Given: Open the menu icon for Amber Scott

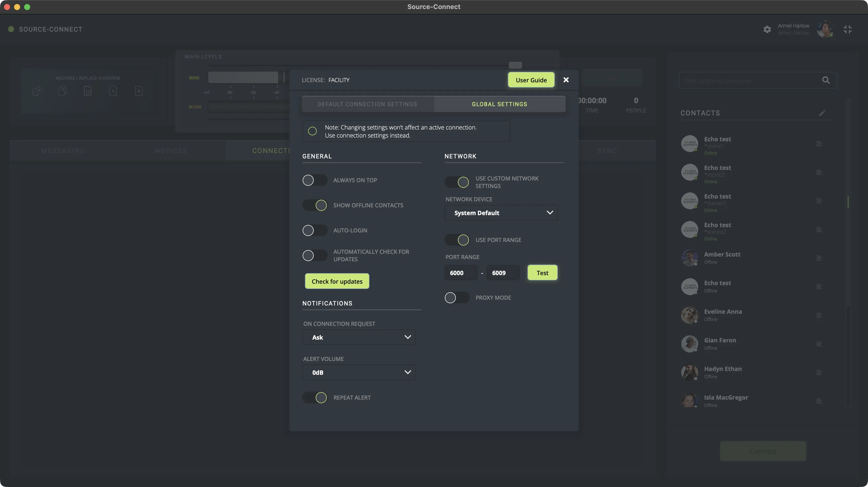Looking at the screenshot, I should pyautogui.click(x=819, y=258).
